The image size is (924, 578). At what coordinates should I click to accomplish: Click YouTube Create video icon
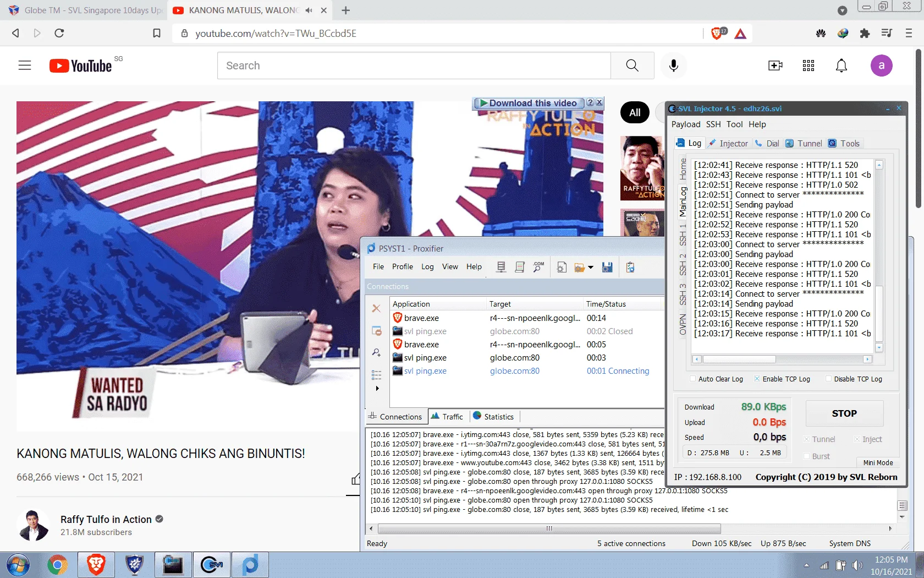[776, 66]
